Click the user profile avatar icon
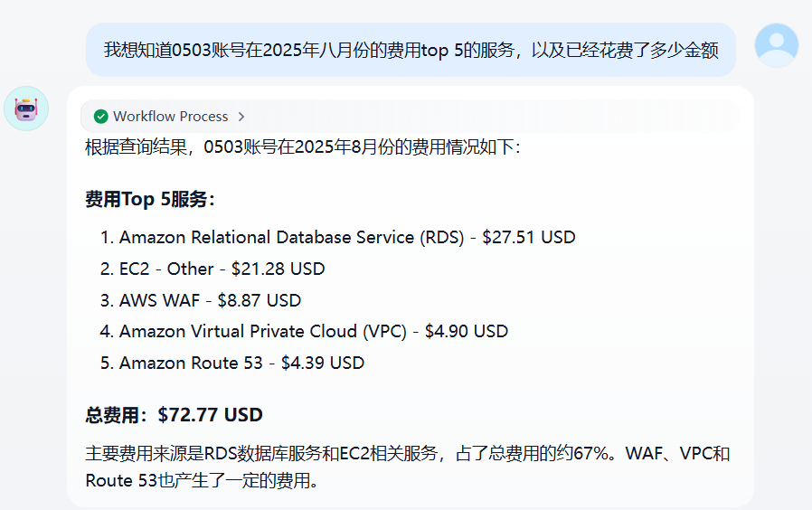Screen dimensions: 812x510 click(776, 45)
